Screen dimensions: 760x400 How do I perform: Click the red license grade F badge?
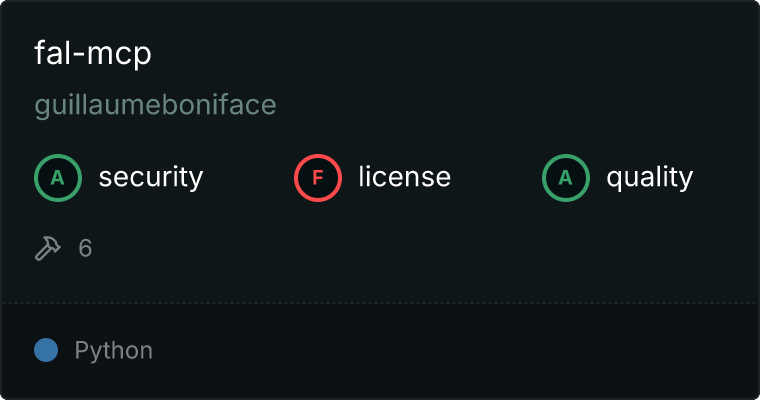(318, 178)
